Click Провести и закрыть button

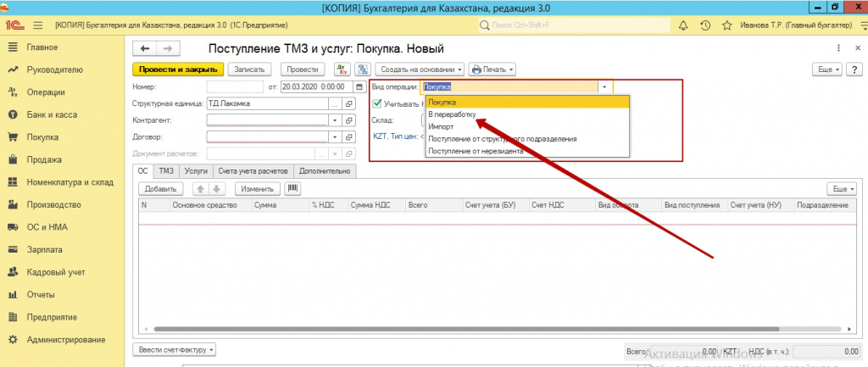pos(178,70)
